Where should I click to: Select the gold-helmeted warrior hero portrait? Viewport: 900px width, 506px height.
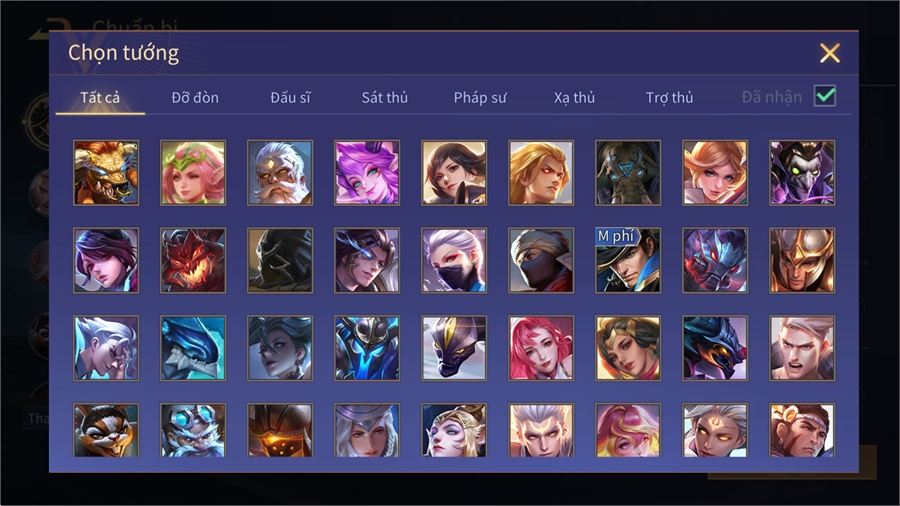802,260
